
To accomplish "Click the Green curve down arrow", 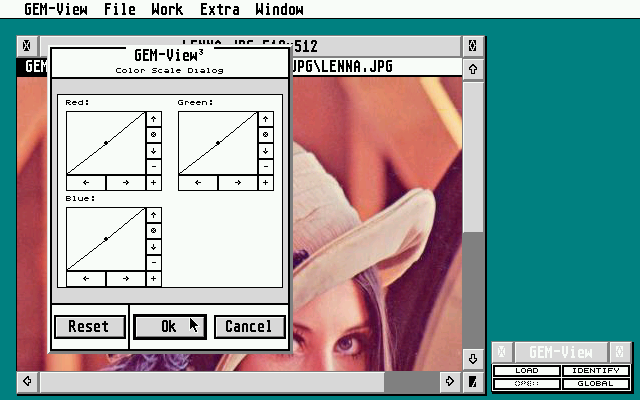I will 266,151.
